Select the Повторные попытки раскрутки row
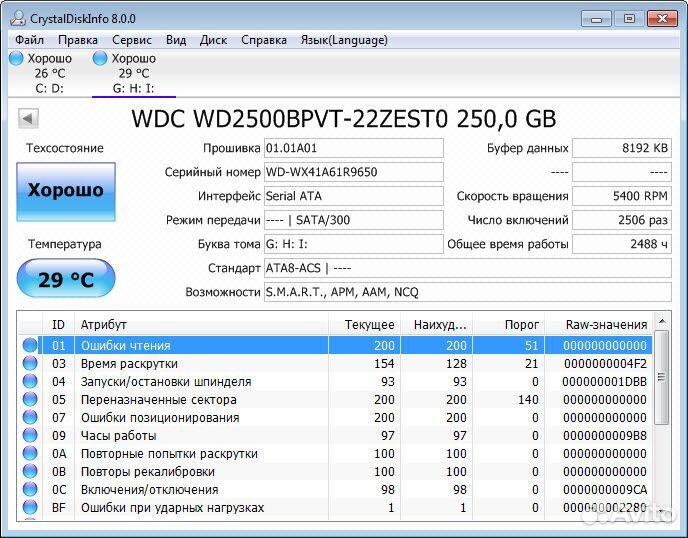 coord(336,453)
